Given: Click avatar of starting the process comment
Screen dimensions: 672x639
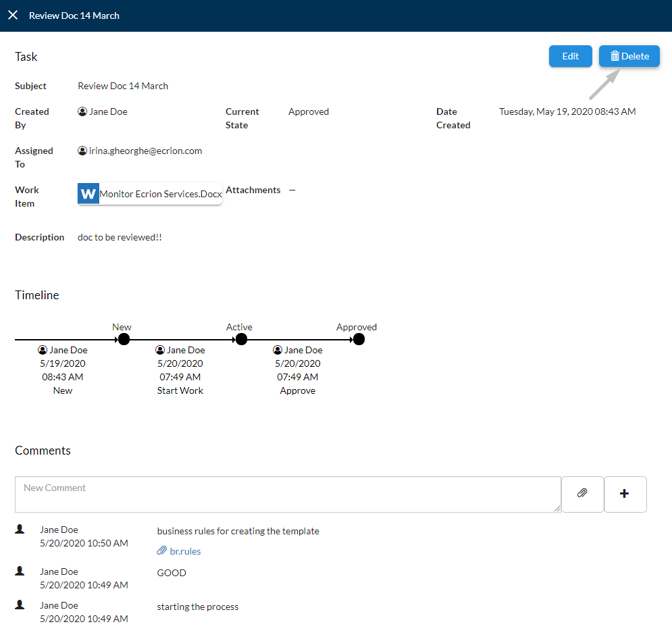Looking at the screenshot, I should [20, 605].
